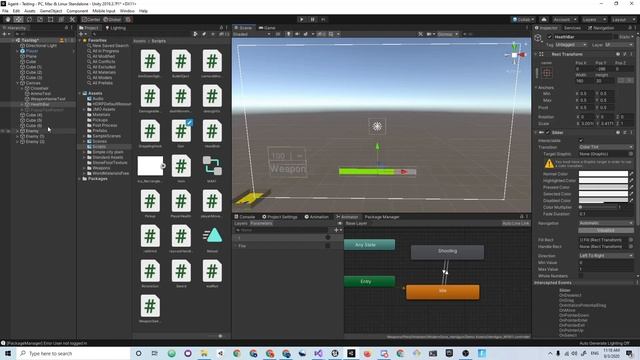640x360 pixels.
Task: Select the Any State node in the Animator
Action: coord(369,244)
